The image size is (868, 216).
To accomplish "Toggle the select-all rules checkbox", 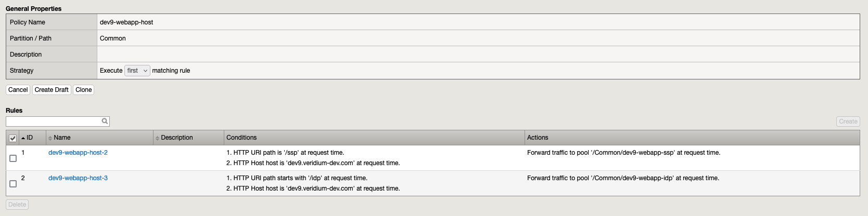I will (x=13, y=138).
